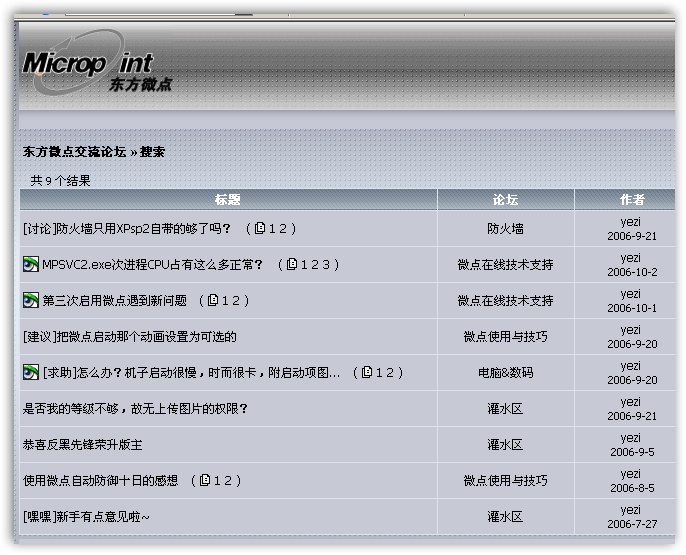The height and width of the screenshot is (555, 686).
Task: Open 微点在线技术支持 forum in MPSVC2.exe row
Action: coord(505,265)
